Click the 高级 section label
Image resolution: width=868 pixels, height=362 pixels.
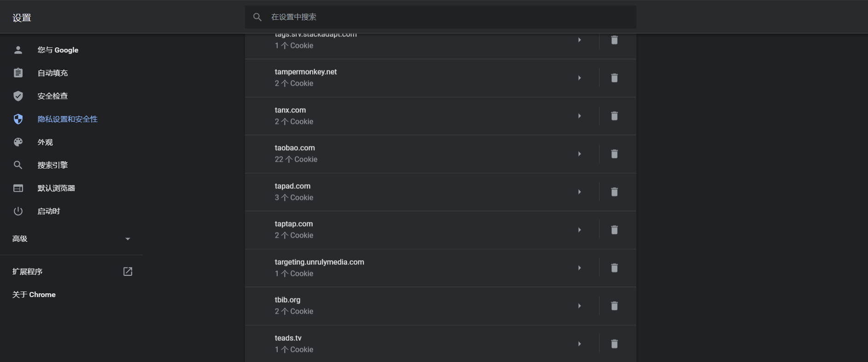(20, 239)
